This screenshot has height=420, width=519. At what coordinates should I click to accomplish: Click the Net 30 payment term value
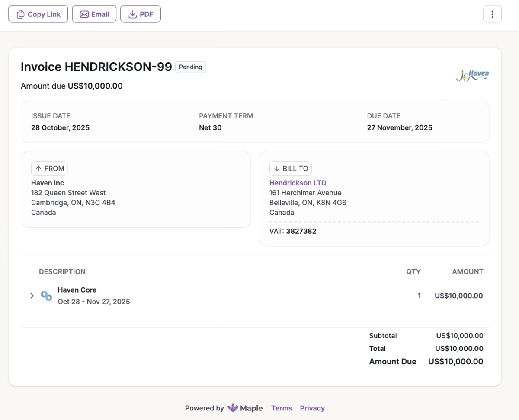point(210,127)
